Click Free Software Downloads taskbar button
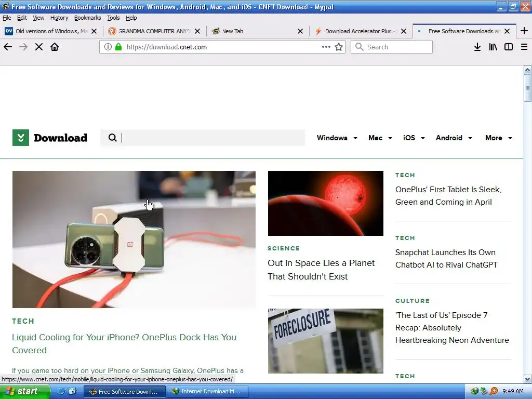Viewport: 532px width, 399px height. pyautogui.click(x=125, y=391)
